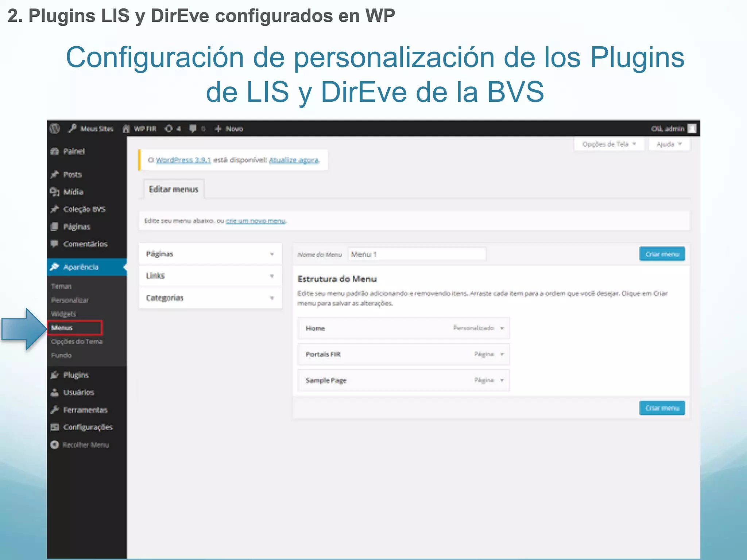Viewport: 747px width, 560px height.
Task: Open Widgets under Aparência
Action: pos(63,314)
